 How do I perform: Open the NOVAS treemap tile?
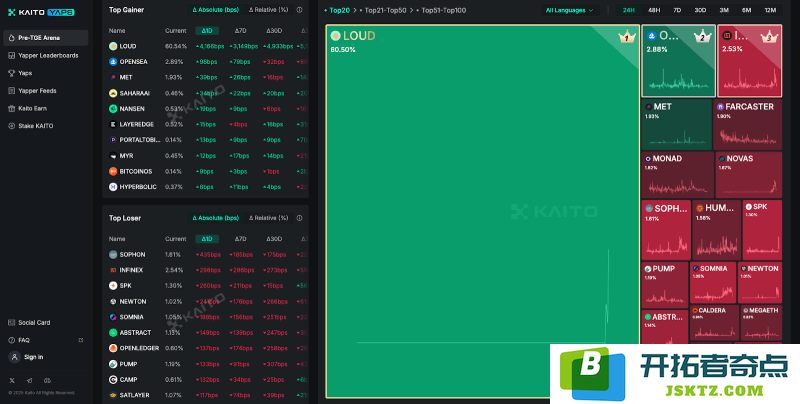(748, 175)
